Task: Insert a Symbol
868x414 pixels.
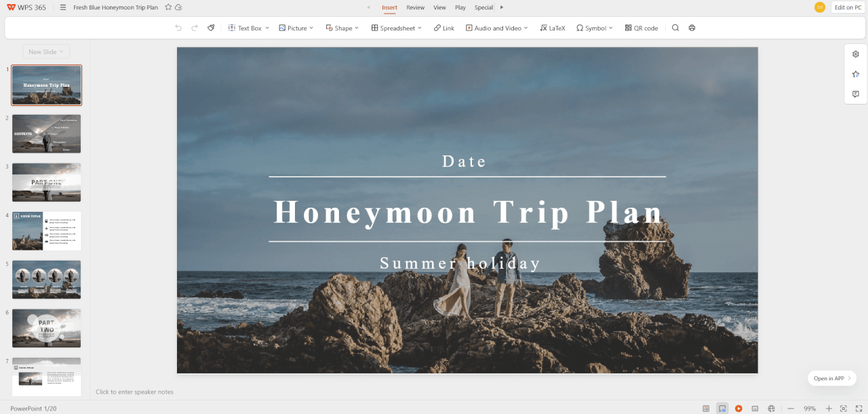Action: point(591,28)
